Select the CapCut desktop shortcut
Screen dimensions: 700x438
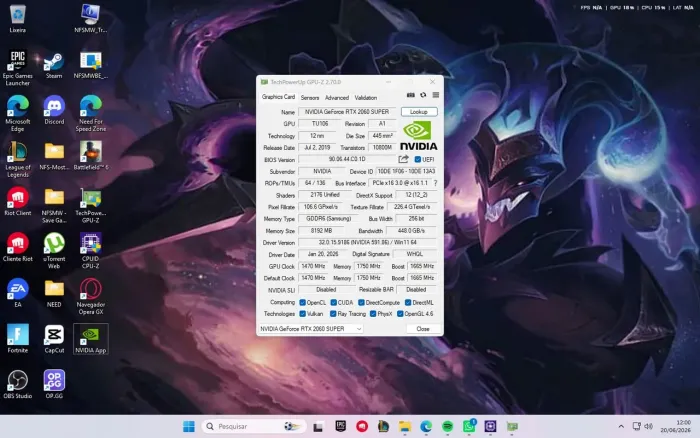[x=54, y=338]
